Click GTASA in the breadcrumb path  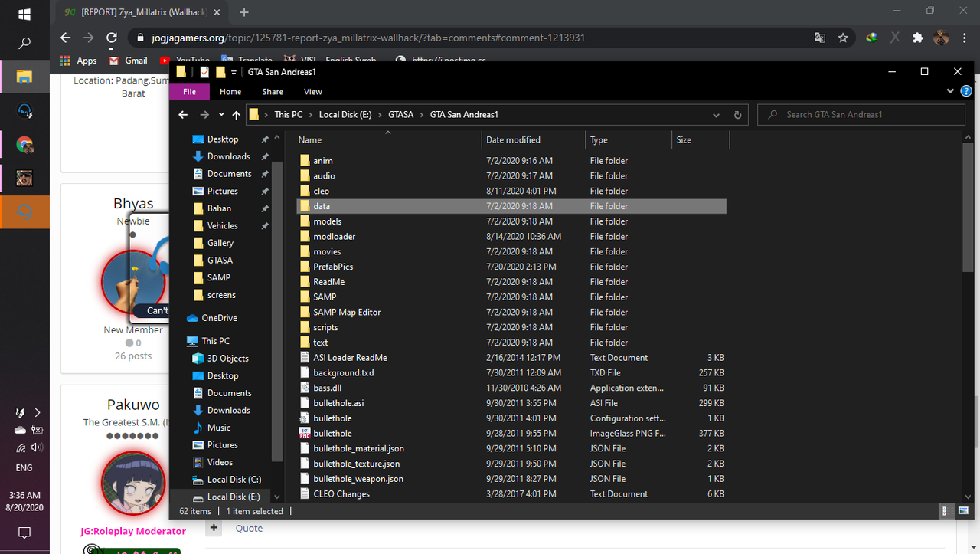click(x=401, y=115)
